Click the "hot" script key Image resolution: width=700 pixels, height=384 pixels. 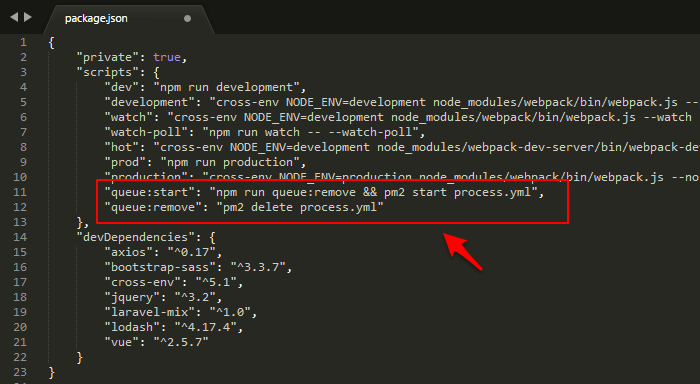122,147
